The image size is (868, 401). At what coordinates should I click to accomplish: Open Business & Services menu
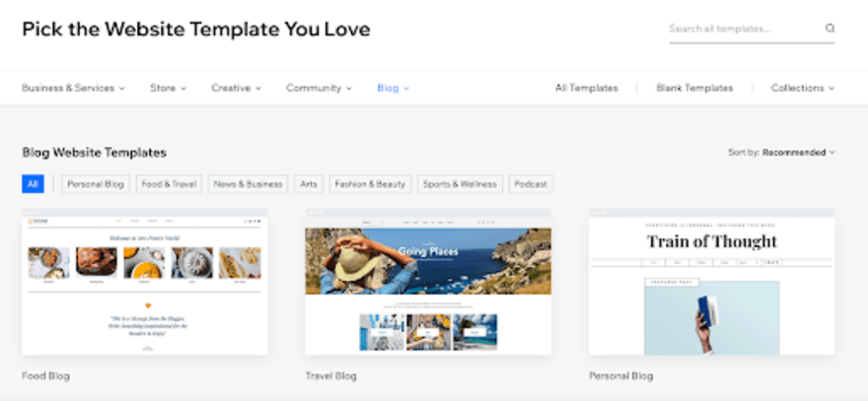click(73, 88)
